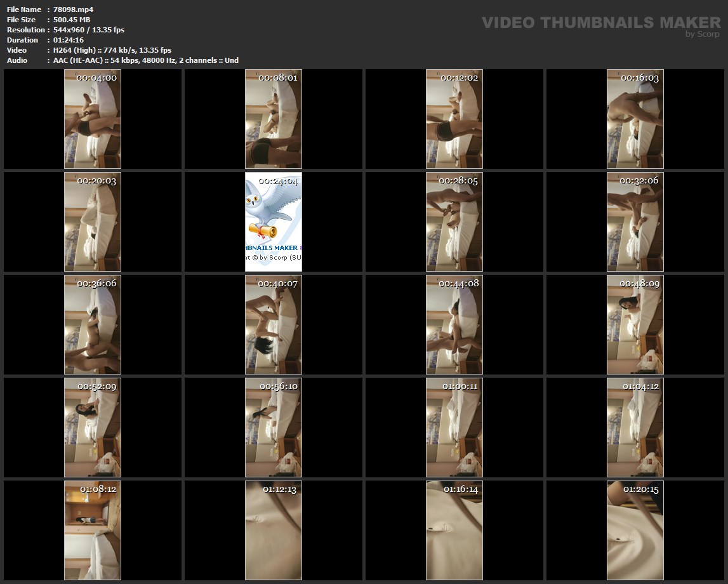Select the thumbnail marked 00:32:06
Screen dimensions: 728x584
635,222
